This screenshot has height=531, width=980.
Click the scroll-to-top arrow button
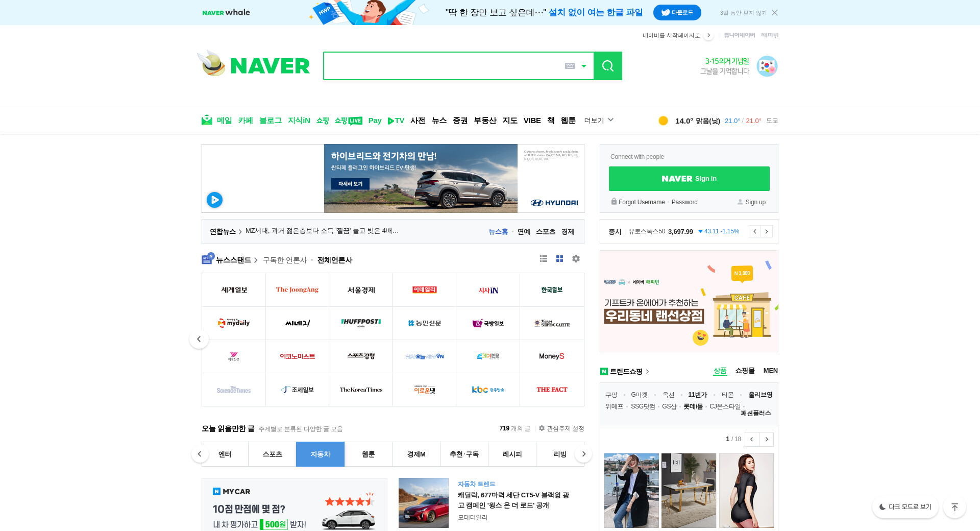[x=954, y=507]
